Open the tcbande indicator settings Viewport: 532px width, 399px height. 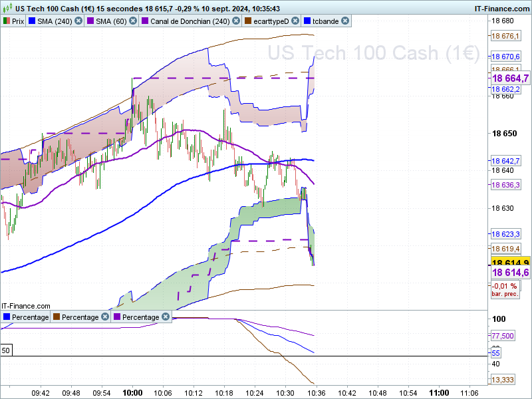coord(326,21)
